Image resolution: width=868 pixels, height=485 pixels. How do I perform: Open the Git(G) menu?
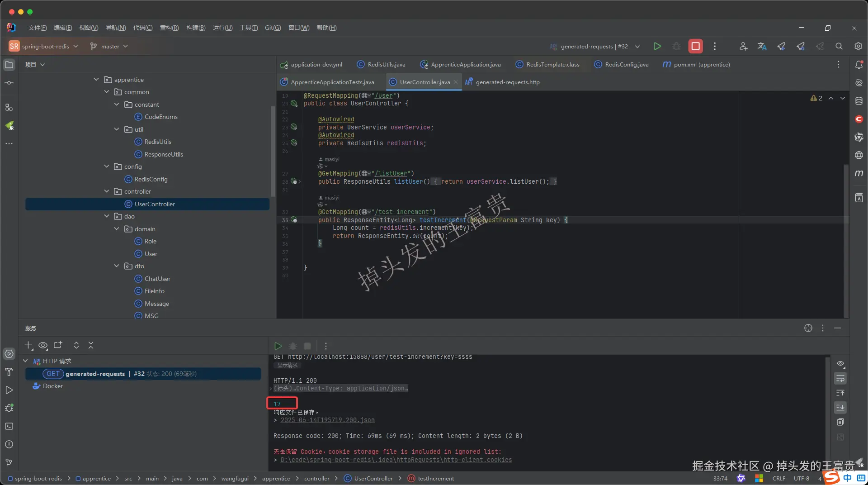pos(273,28)
